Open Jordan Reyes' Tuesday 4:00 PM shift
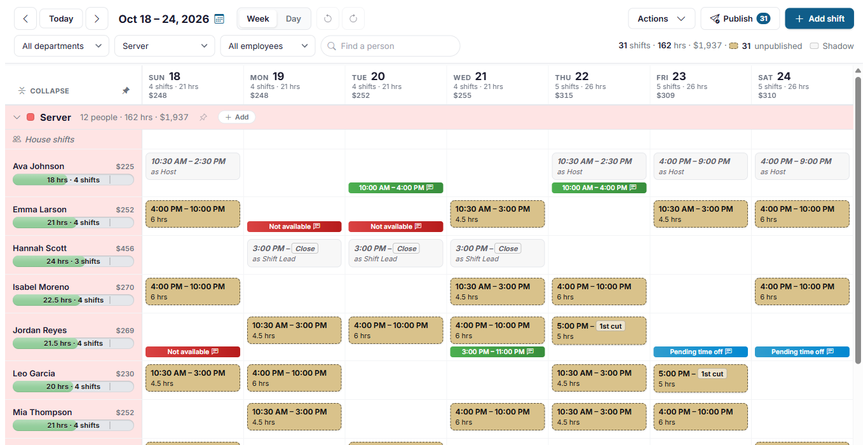The height and width of the screenshot is (445, 868). tap(396, 331)
